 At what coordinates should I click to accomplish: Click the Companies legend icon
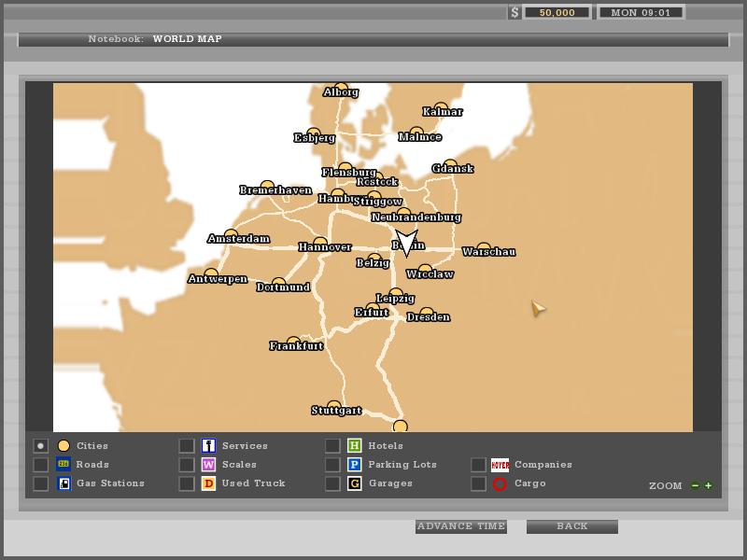point(500,465)
